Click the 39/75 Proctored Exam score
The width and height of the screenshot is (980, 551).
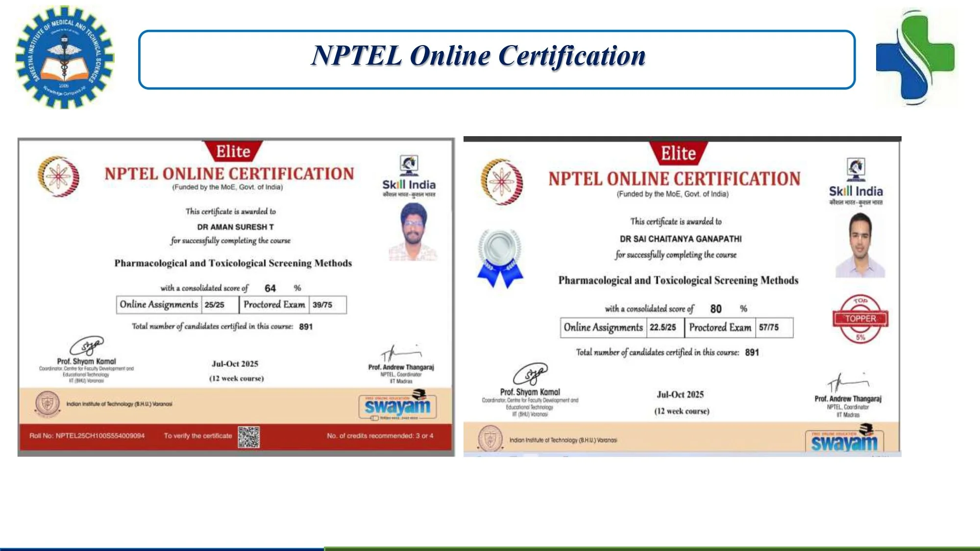point(322,305)
